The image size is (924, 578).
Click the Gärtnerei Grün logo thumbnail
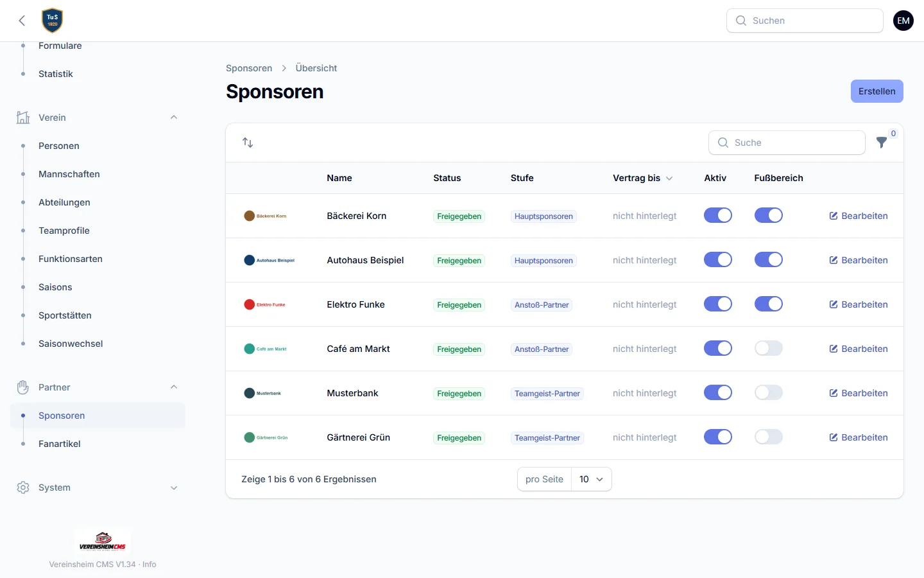(266, 437)
